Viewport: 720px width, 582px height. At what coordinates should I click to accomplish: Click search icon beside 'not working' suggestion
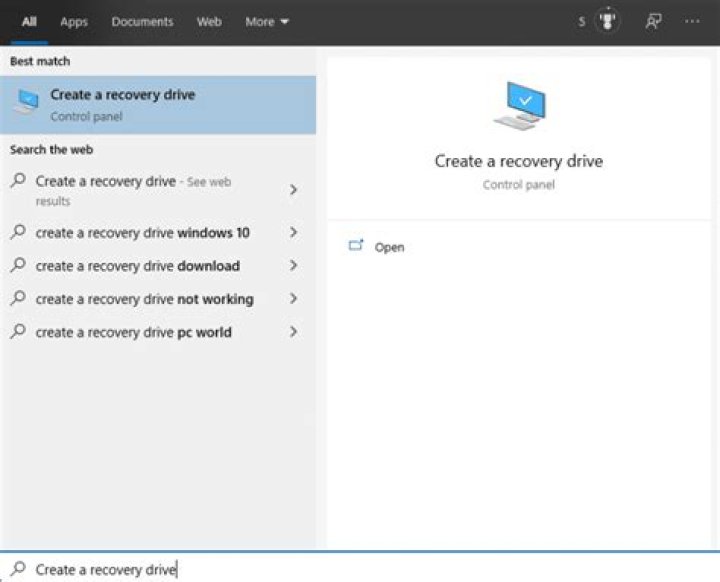coord(18,298)
